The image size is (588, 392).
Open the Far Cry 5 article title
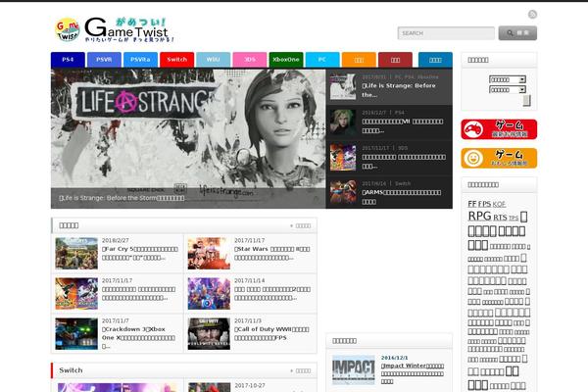140,253
